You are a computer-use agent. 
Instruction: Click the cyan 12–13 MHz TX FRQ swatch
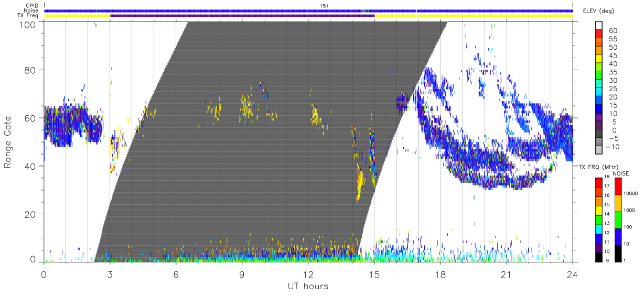point(598,228)
